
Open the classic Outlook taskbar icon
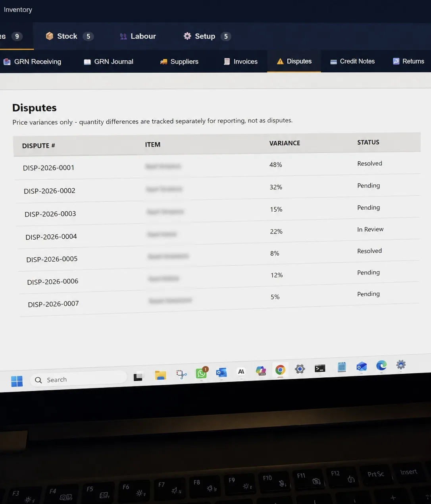click(x=221, y=372)
